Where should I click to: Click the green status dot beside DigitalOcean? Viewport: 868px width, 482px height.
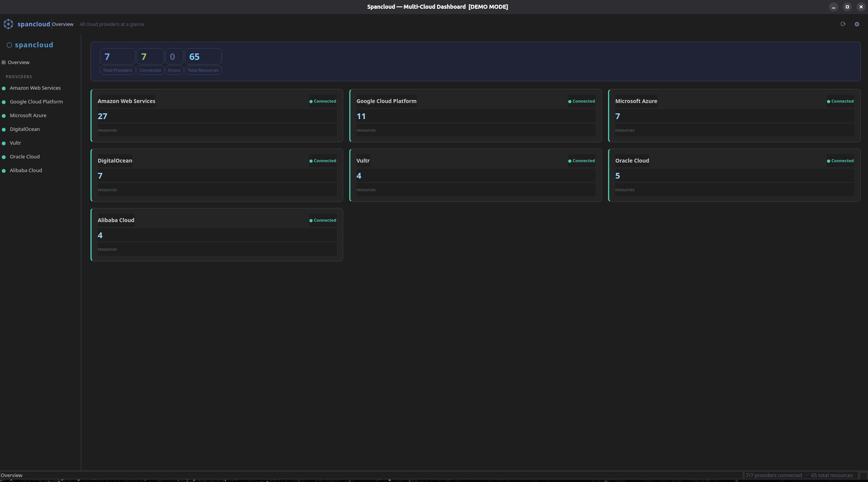click(4, 129)
